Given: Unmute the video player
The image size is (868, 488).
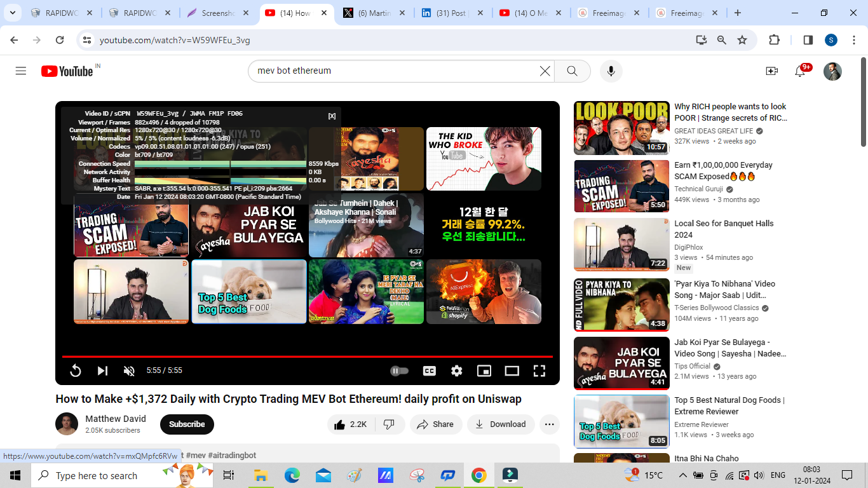Looking at the screenshot, I should [x=129, y=370].
